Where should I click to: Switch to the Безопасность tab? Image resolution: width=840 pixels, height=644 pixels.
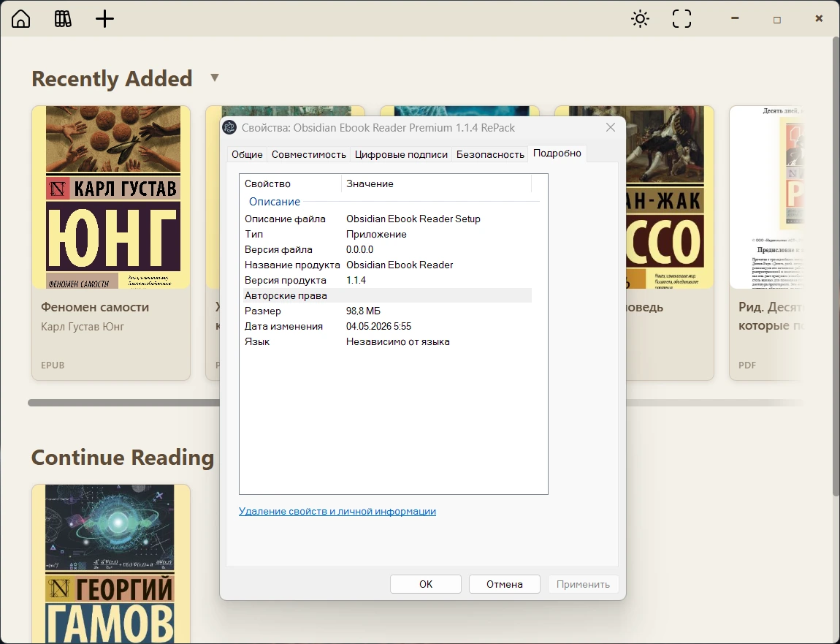click(490, 154)
